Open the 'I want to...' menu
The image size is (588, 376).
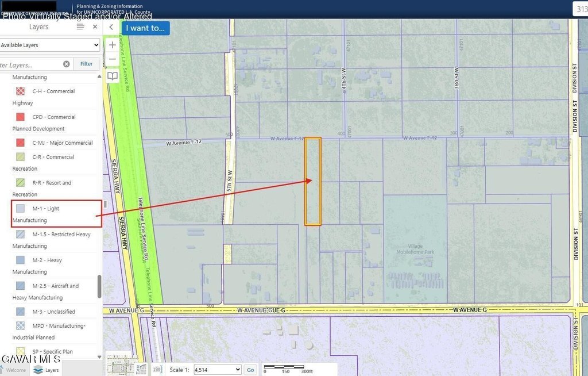[145, 28]
